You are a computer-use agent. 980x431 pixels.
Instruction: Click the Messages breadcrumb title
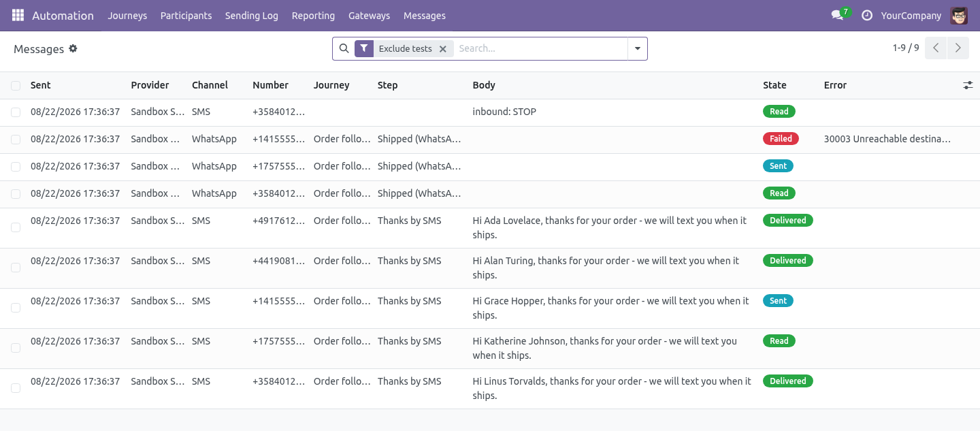click(39, 49)
